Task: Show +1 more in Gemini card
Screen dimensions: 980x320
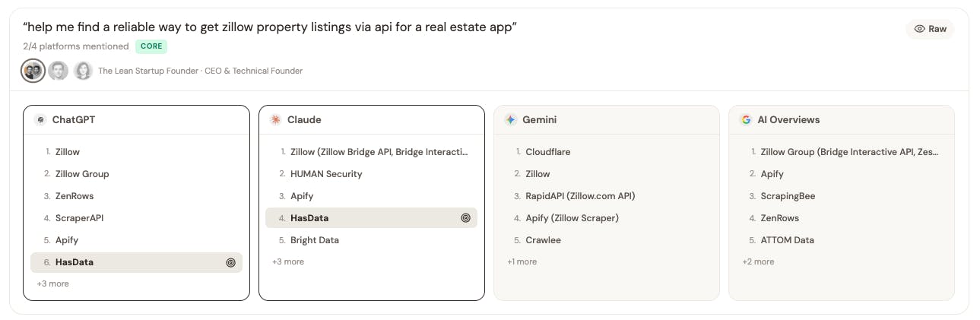Action: pos(522,262)
